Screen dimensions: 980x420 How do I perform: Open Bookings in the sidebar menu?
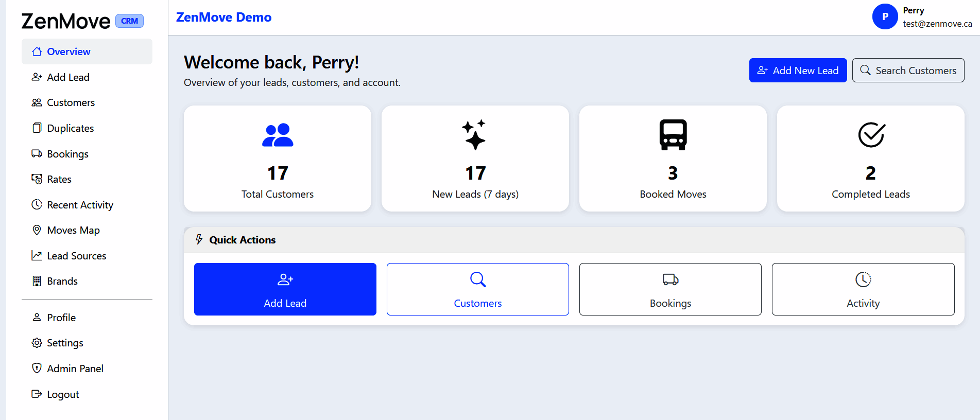pos(67,154)
